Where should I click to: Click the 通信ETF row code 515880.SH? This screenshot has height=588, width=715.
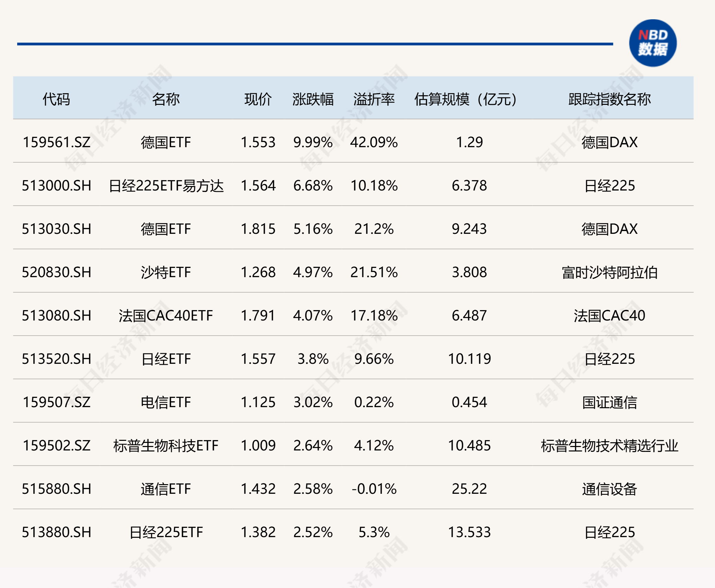click(56, 489)
